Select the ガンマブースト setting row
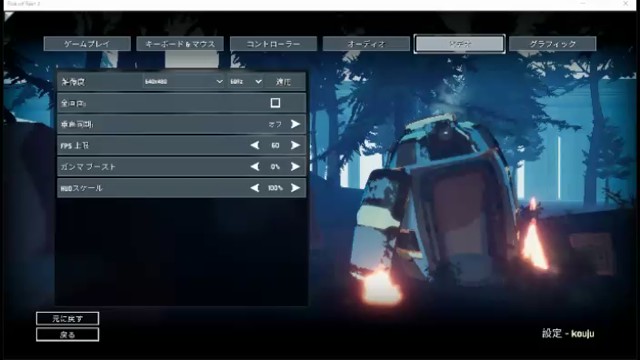The height and width of the screenshot is (360, 640). 182,167
